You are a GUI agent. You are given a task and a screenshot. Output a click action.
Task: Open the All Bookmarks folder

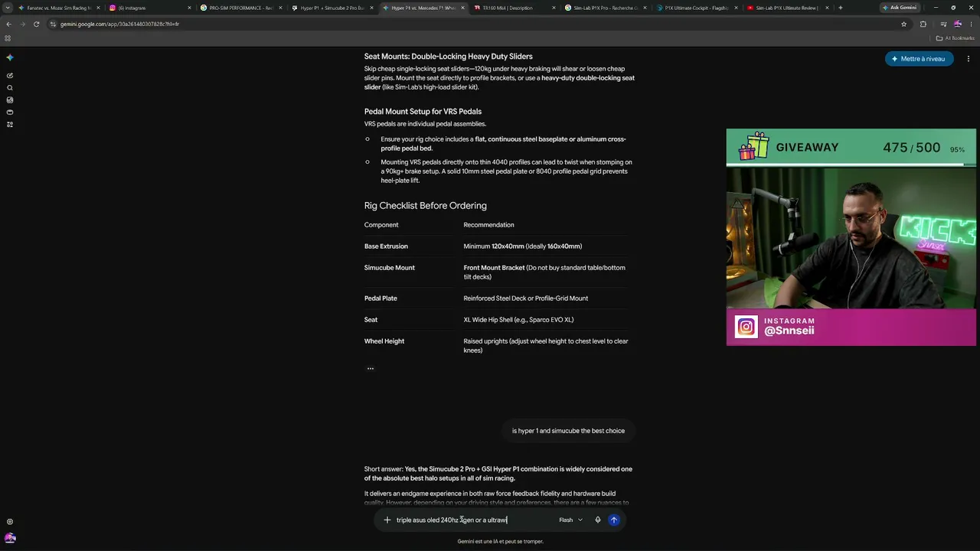tap(955, 38)
